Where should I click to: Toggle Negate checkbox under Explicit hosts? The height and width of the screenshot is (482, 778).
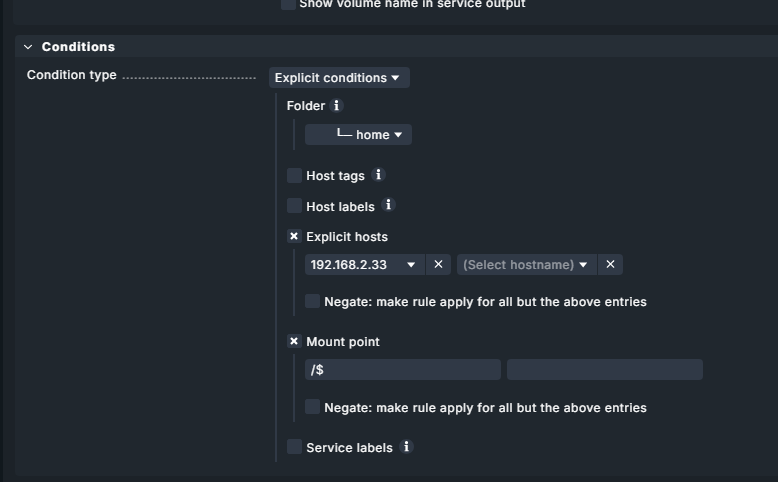click(313, 301)
